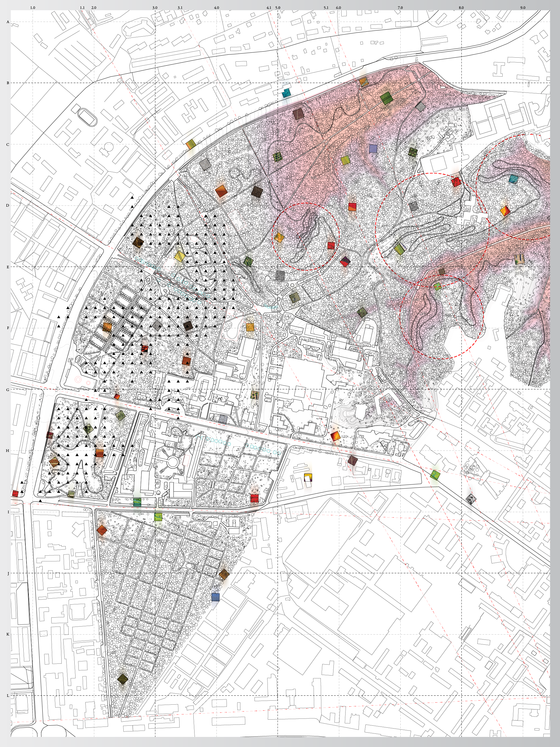
Task: Select the grid column label 4.0
Action: tap(216, 7)
